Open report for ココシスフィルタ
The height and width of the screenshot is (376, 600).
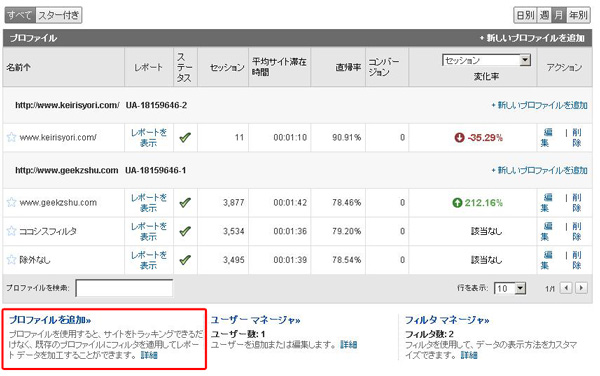point(148,231)
